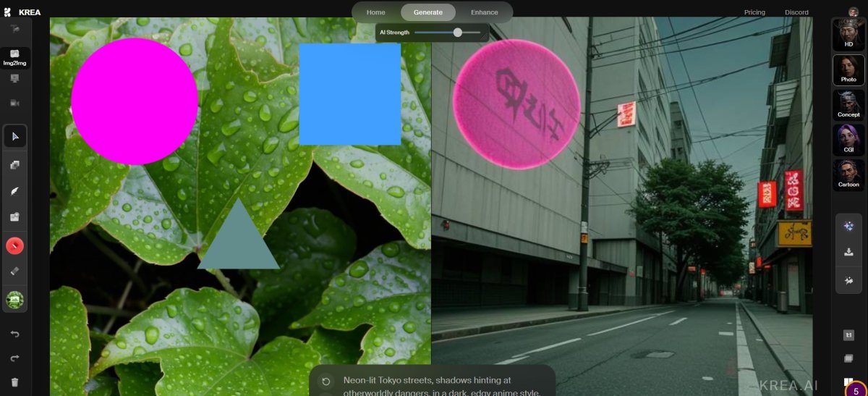Choose the feather brush tool

[15, 191]
